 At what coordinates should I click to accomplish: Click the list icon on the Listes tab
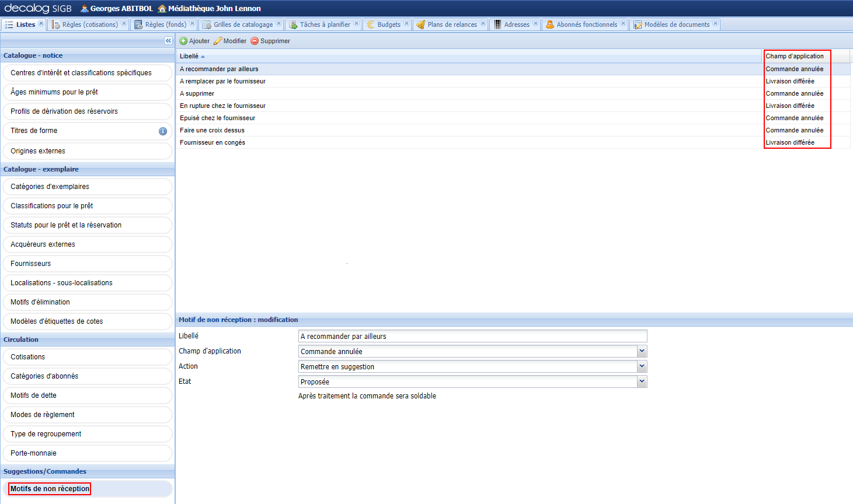(x=8, y=24)
